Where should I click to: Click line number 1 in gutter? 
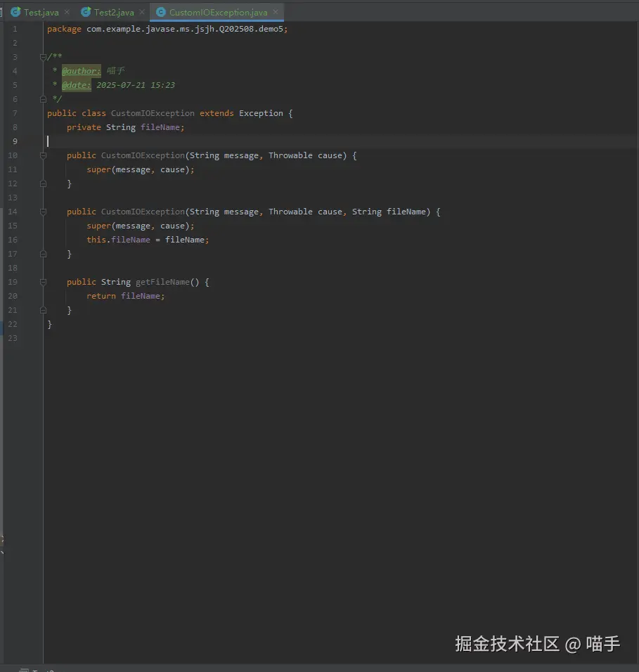15,29
